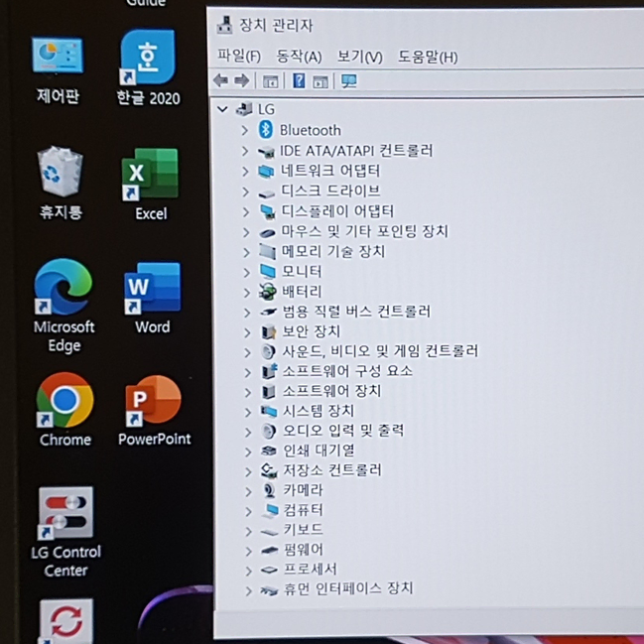The height and width of the screenshot is (644, 644).
Task: Select the 소프트웨어 장치 tree item
Action: [331, 391]
